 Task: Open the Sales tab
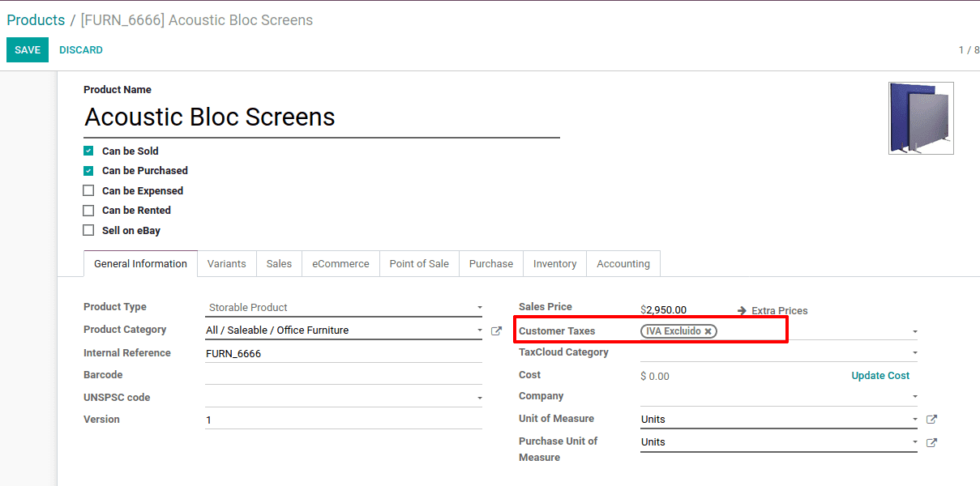(x=279, y=264)
